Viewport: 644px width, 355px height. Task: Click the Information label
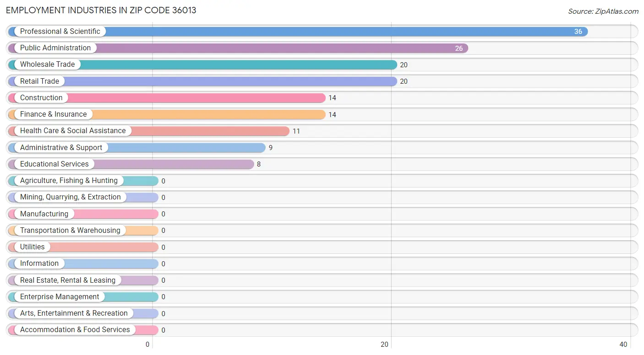(x=39, y=264)
